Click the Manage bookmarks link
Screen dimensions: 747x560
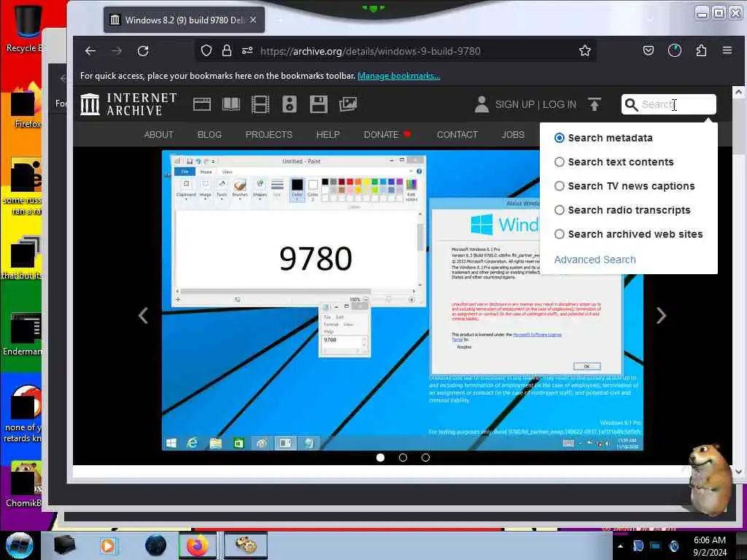click(x=399, y=76)
